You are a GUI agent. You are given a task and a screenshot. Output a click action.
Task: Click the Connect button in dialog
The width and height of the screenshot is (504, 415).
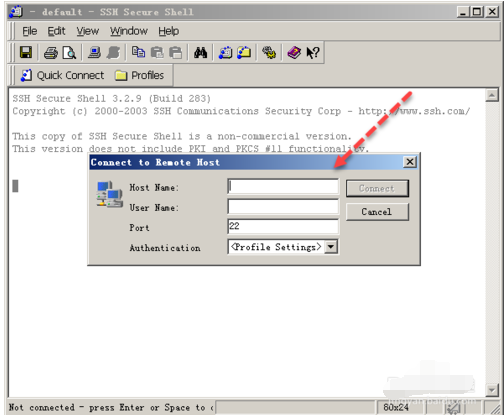tap(377, 188)
